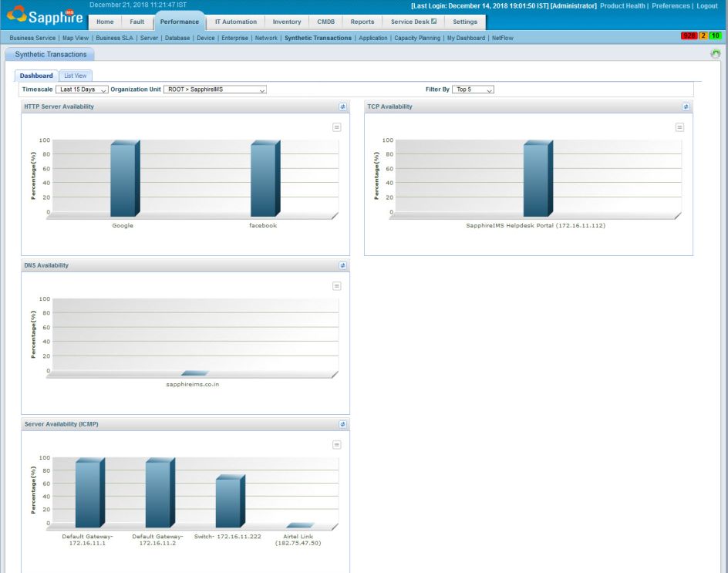Image resolution: width=728 pixels, height=573 pixels.
Task: Click the Service Desk external link icon
Action: (x=434, y=22)
